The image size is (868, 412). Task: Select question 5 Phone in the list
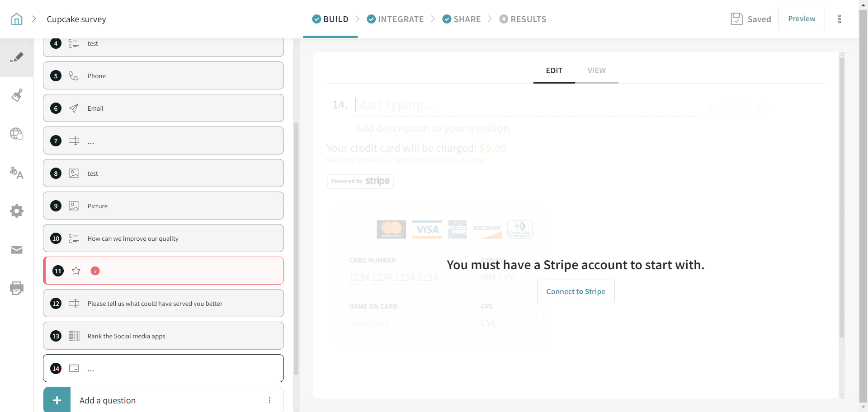[163, 76]
